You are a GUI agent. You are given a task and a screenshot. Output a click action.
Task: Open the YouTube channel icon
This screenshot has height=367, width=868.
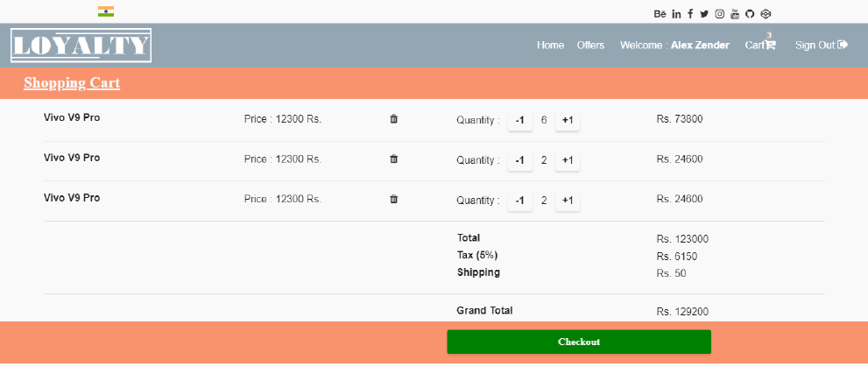coord(735,13)
